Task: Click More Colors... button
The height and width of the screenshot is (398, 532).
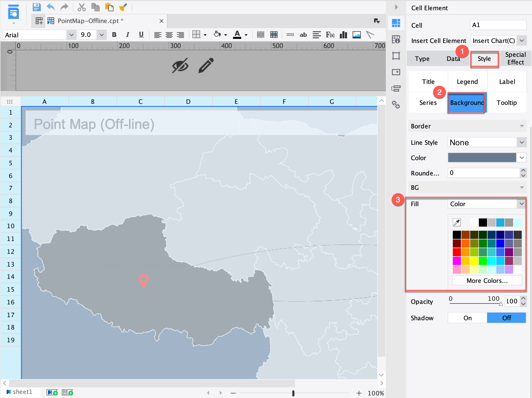Action: (x=487, y=281)
